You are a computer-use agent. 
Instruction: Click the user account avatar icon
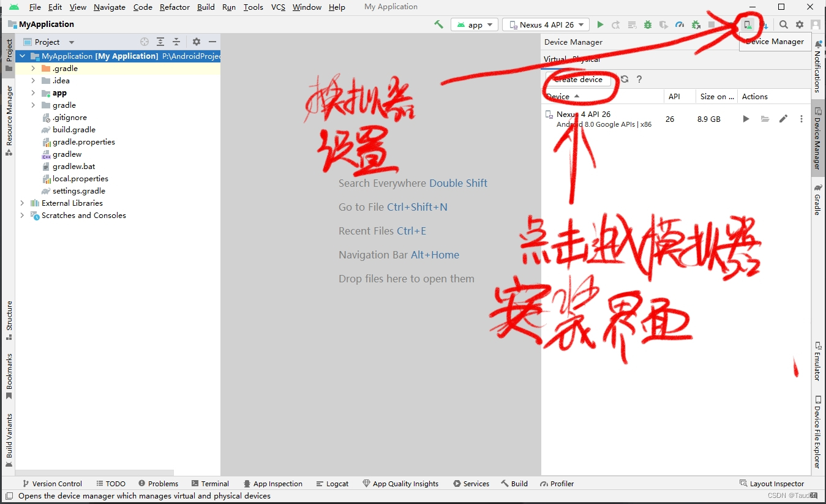coord(816,24)
